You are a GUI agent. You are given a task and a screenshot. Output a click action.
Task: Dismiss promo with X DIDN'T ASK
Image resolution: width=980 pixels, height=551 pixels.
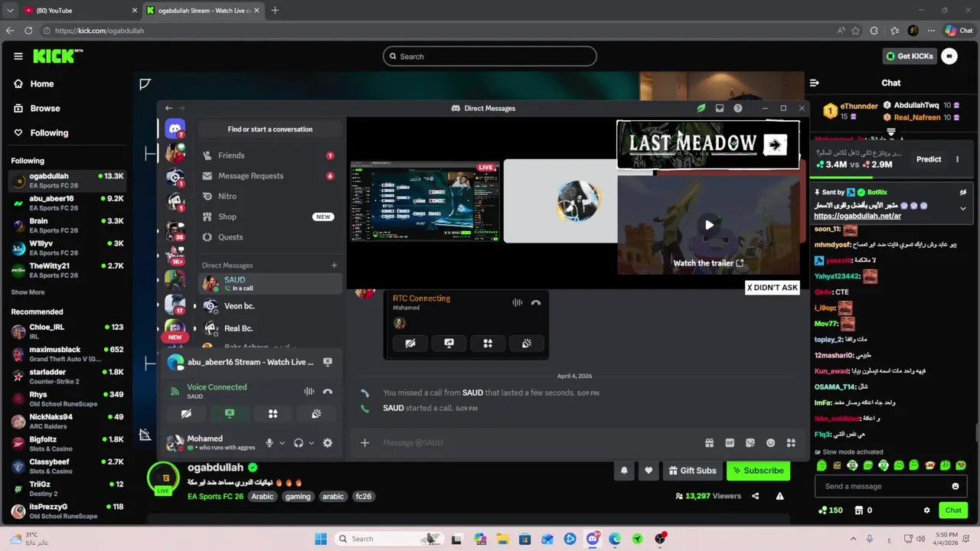(773, 287)
